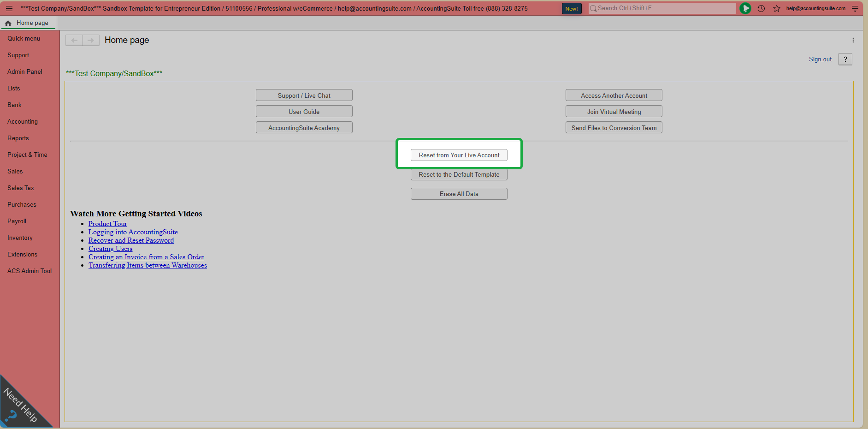
Task: Open Sales section
Action: [x=15, y=171]
